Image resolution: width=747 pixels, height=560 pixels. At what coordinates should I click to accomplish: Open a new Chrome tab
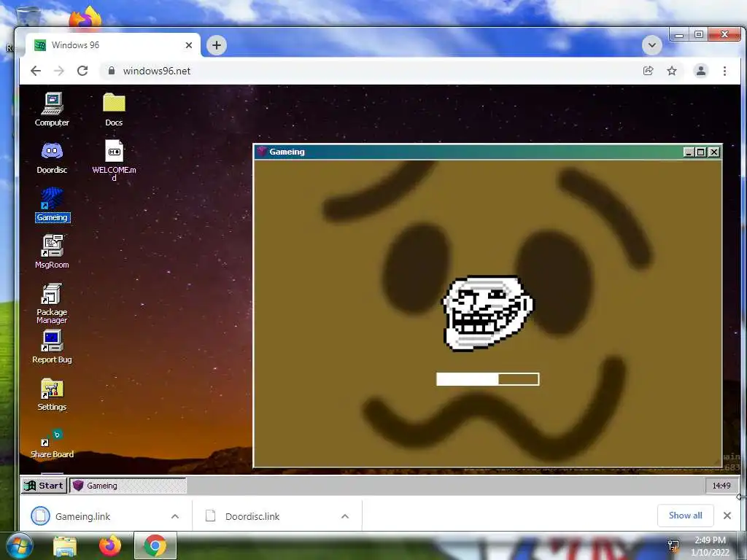(217, 45)
